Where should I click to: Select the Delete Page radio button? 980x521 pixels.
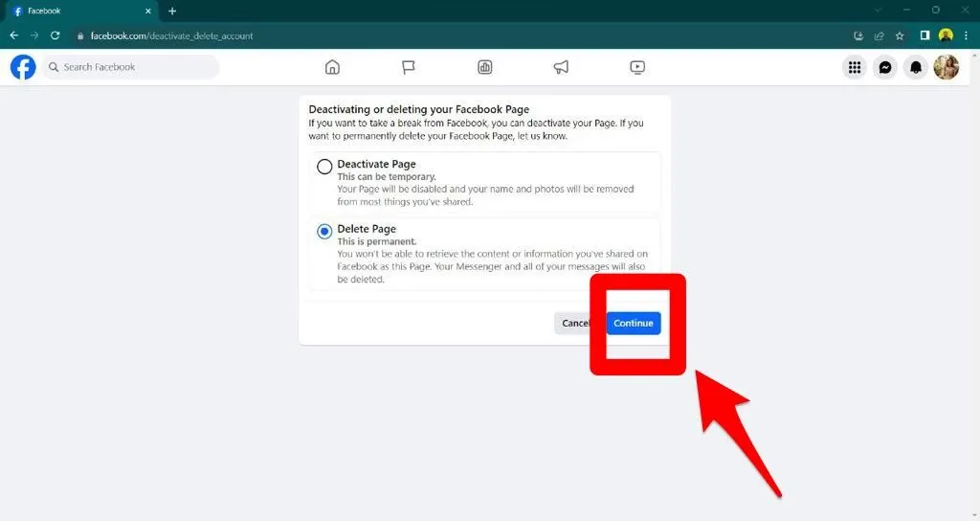(324, 231)
